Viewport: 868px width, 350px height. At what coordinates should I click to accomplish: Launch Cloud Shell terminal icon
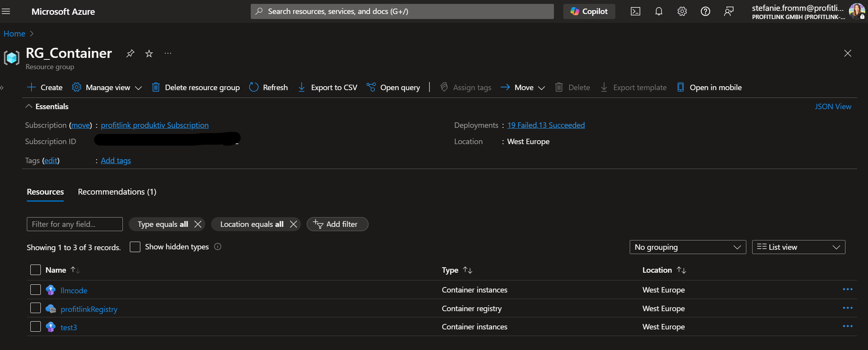click(x=636, y=11)
